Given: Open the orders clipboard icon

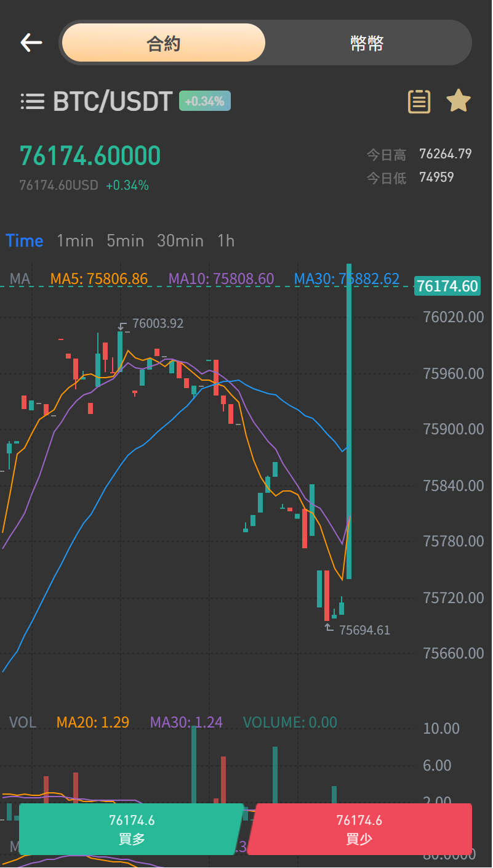Looking at the screenshot, I should [419, 102].
